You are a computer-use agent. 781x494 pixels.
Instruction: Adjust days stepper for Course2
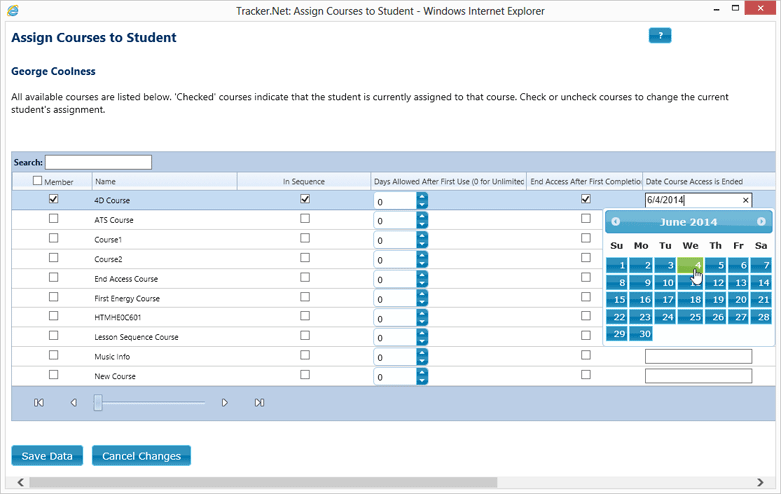coord(422,259)
